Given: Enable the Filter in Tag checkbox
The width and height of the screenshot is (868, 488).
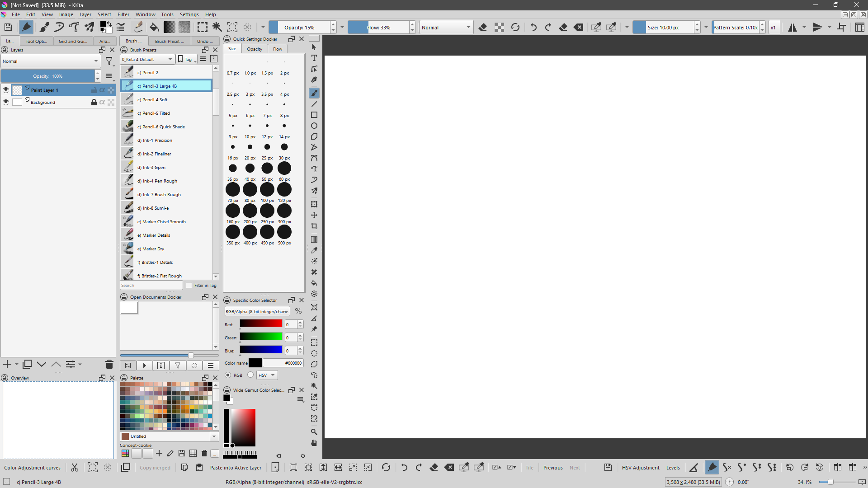Looking at the screenshot, I should pos(189,285).
